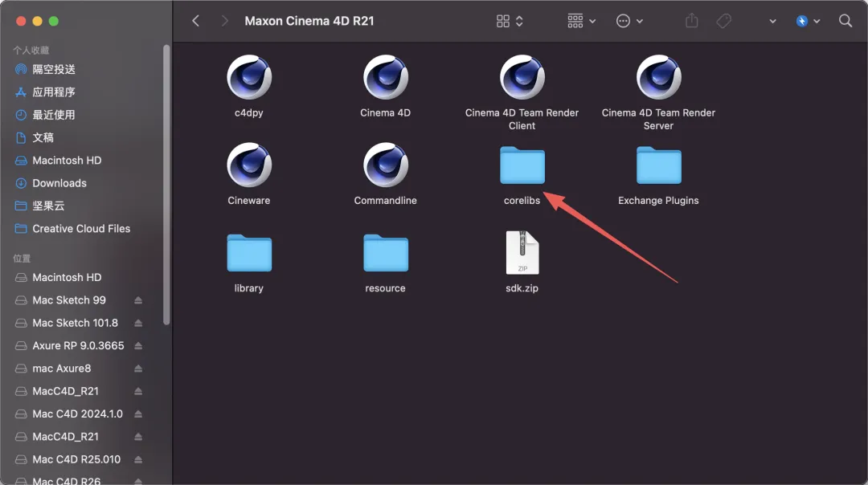Launch the Cinema 4D app icon
The height and width of the screenshot is (485, 868).
click(385, 77)
